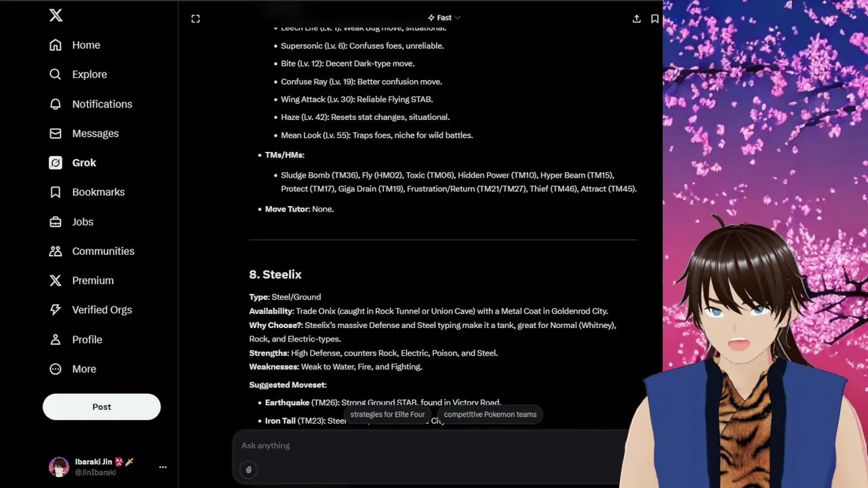Image resolution: width=868 pixels, height=488 pixels.
Task: Click the attachment paperclip icon
Action: (x=249, y=470)
